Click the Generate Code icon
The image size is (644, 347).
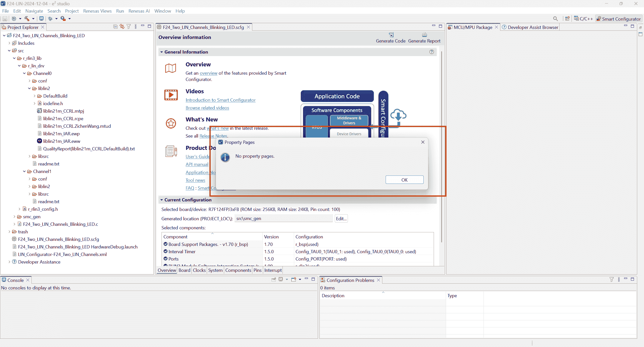(x=391, y=35)
